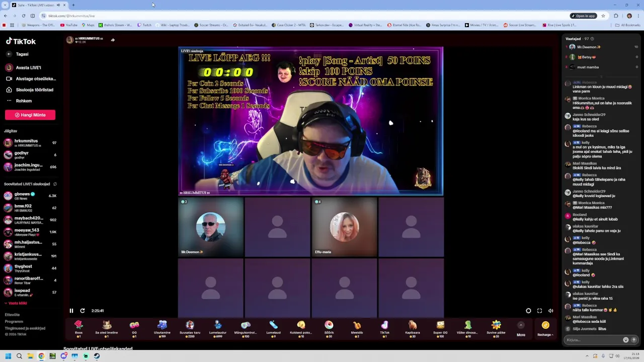Send the Lumelaud gift
644x362 pixels.
click(273, 329)
